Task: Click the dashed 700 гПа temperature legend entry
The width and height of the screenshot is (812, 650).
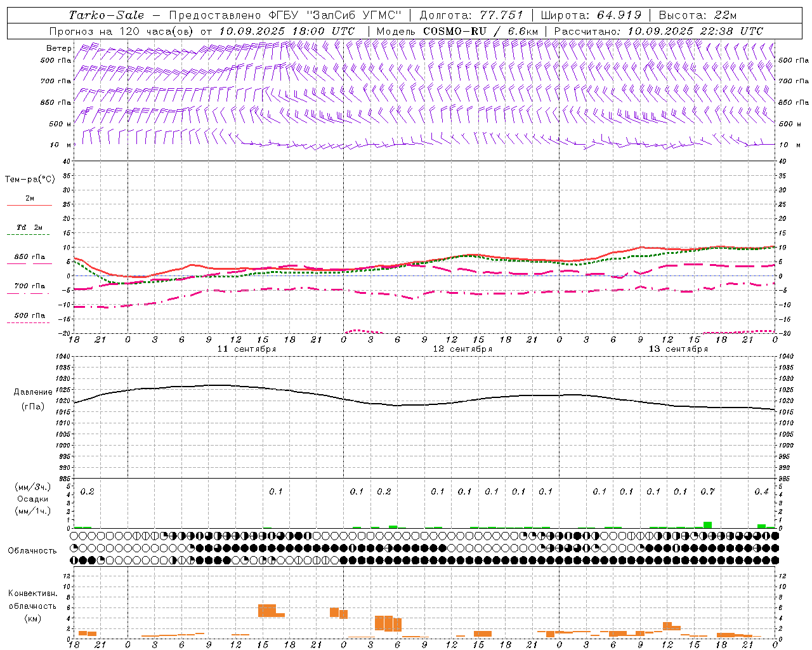Action: point(30,286)
